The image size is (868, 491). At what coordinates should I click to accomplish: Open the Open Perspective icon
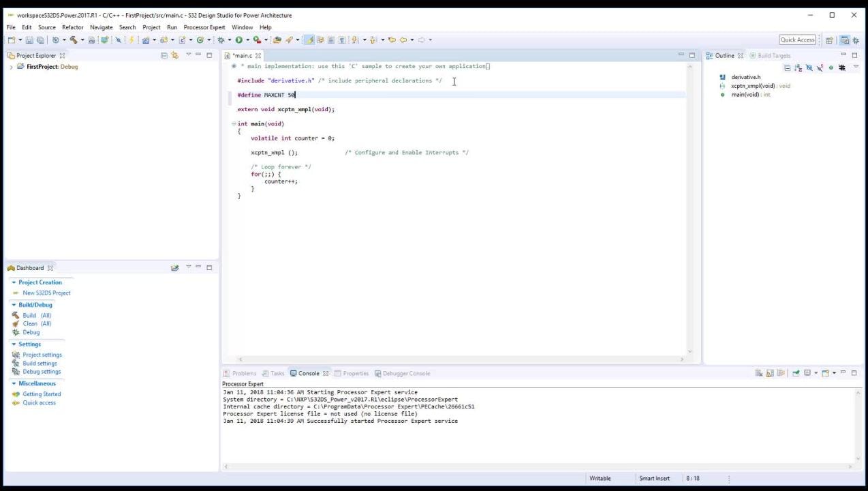(829, 40)
